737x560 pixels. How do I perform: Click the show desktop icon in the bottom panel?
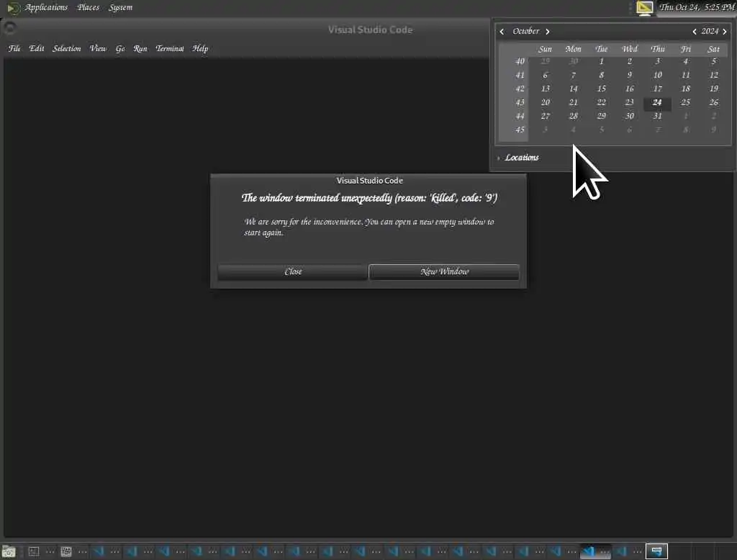[9, 551]
